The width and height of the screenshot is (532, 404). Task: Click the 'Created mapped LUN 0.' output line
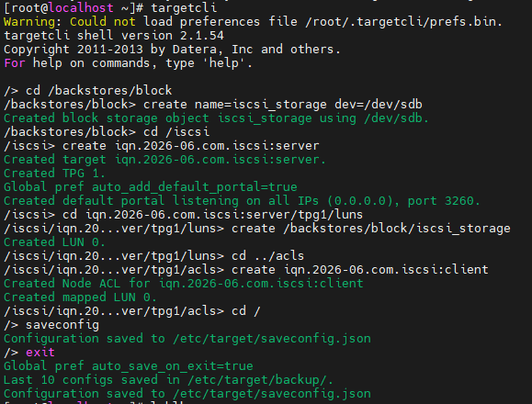81,297
